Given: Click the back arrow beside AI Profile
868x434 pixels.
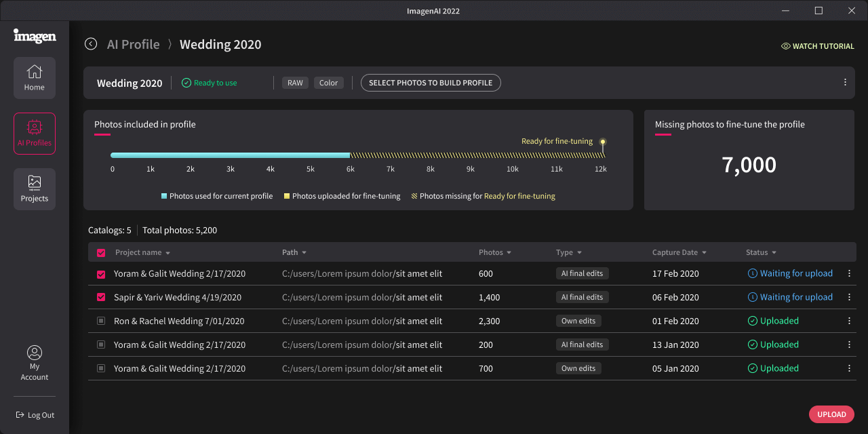Looking at the screenshot, I should click(x=91, y=44).
